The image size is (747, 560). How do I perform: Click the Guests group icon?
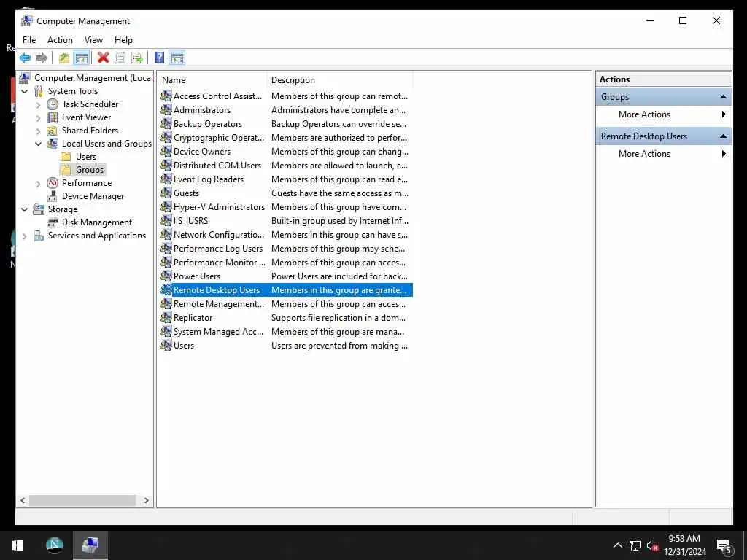coord(166,192)
